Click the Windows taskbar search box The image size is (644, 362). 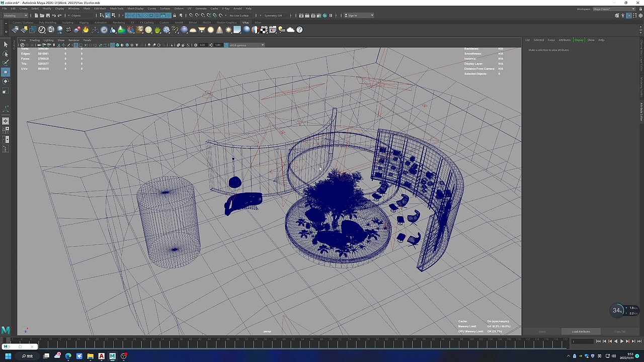28,356
